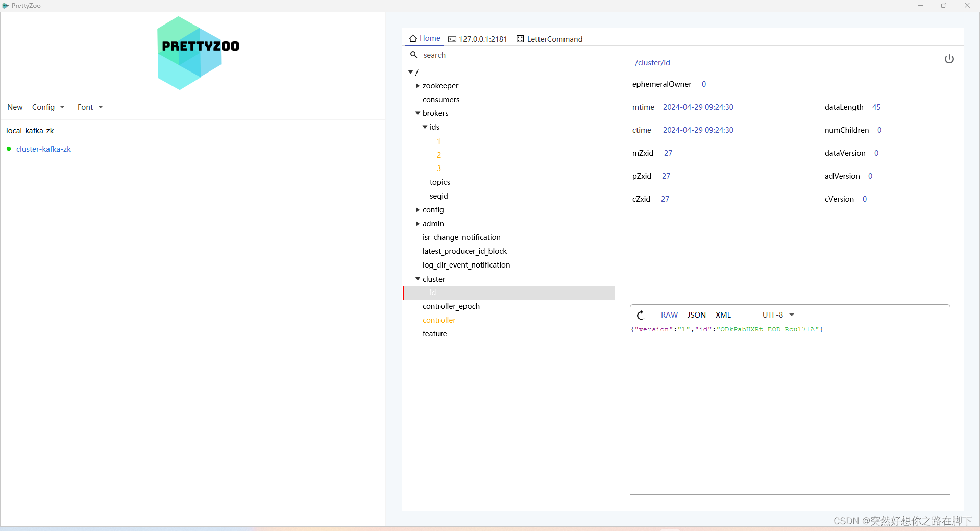The height and width of the screenshot is (531, 980).
Task: Click the numChildren value 0
Action: (x=879, y=130)
